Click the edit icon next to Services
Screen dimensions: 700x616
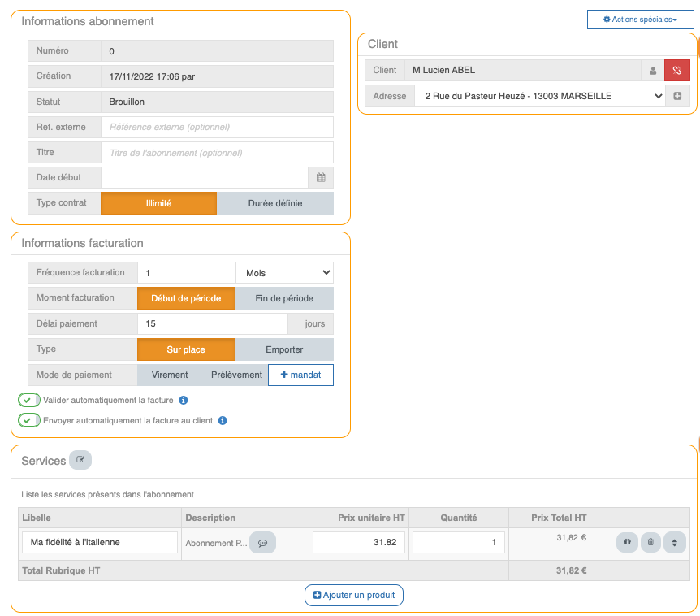click(x=80, y=460)
